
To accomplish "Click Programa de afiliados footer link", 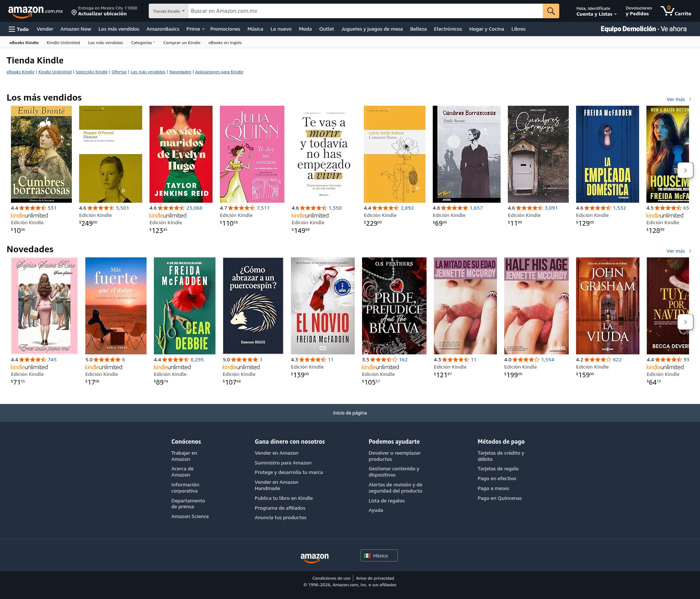I will point(280,508).
